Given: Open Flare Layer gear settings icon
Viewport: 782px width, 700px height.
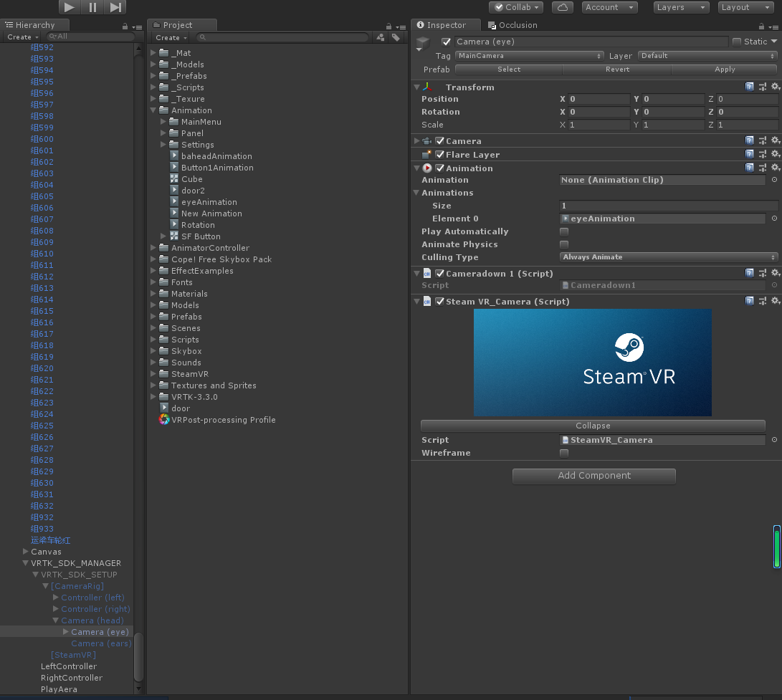Looking at the screenshot, I should [x=775, y=154].
